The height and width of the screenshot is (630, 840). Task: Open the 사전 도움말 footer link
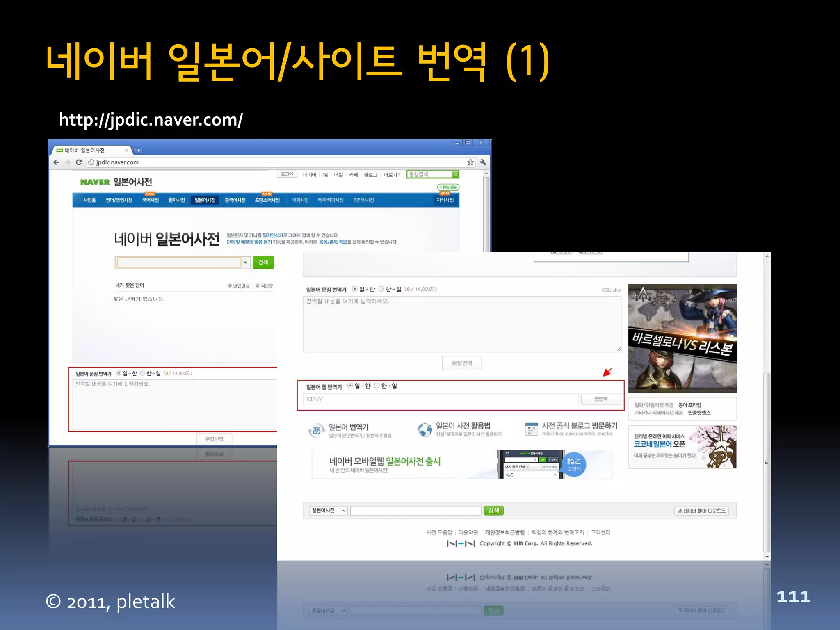(x=439, y=532)
